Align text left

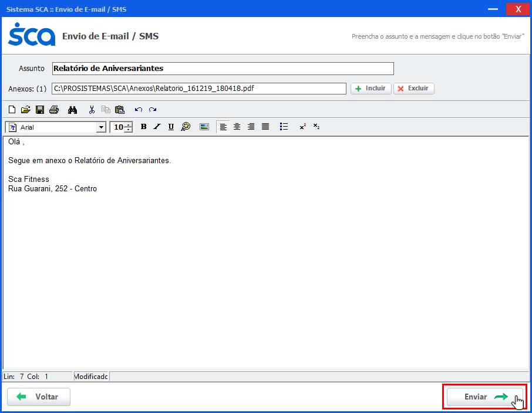click(x=223, y=127)
